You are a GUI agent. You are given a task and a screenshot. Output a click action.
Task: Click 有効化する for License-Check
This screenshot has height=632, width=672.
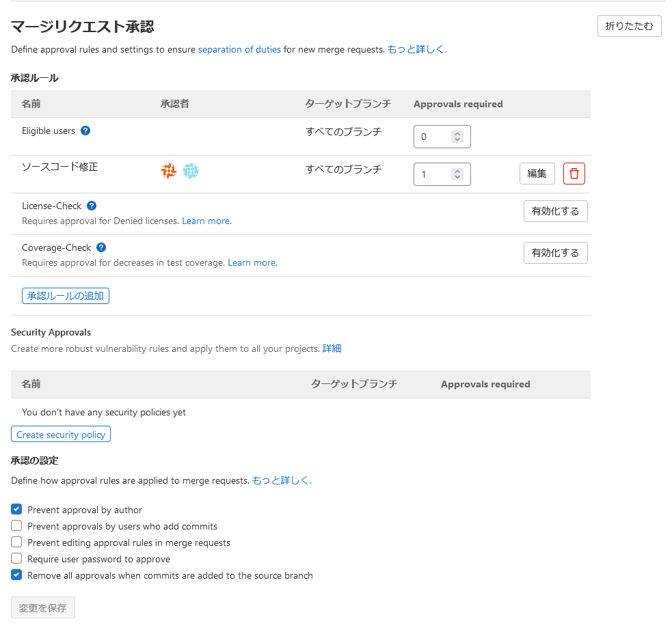pyautogui.click(x=555, y=211)
